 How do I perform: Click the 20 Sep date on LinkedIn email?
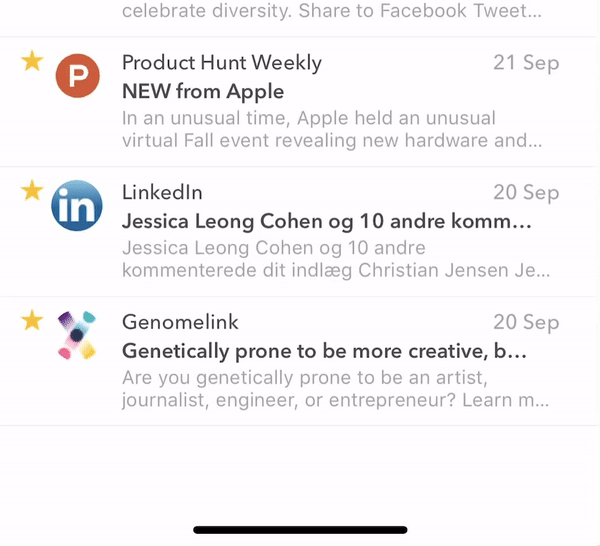point(526,192)
